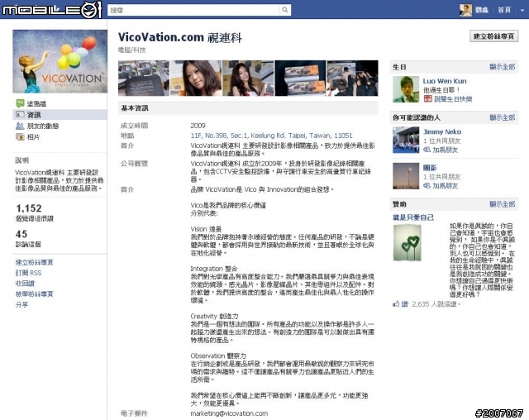This screenshot has width=529, height=420.
Task: Open the 相片 photos tab
Action: (33, 137)
